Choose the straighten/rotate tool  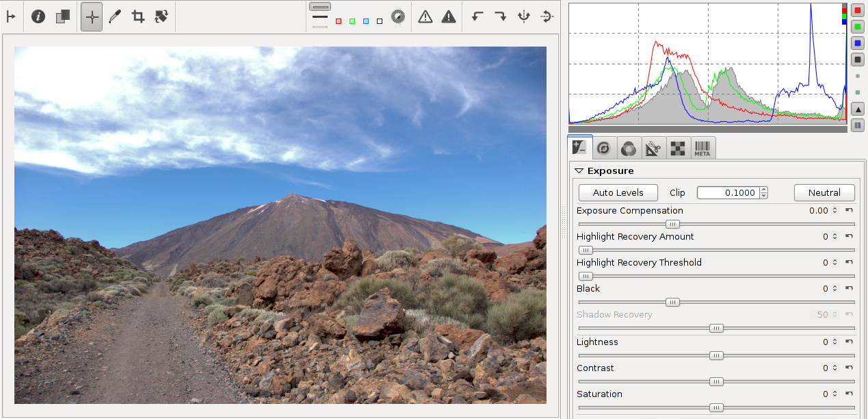coord(161,16)
